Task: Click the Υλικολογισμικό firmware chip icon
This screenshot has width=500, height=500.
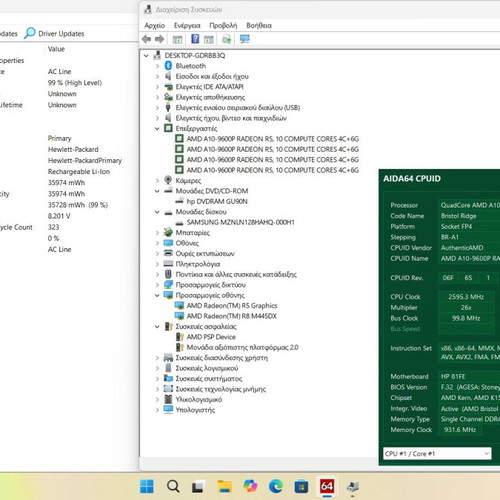Action: [x=168, y=399]
